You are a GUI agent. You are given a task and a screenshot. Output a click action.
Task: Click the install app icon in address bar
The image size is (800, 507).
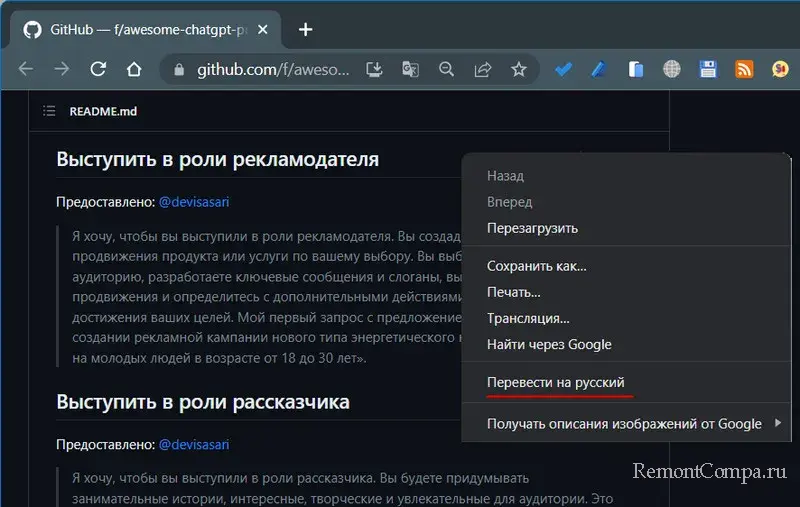(374, 70)
